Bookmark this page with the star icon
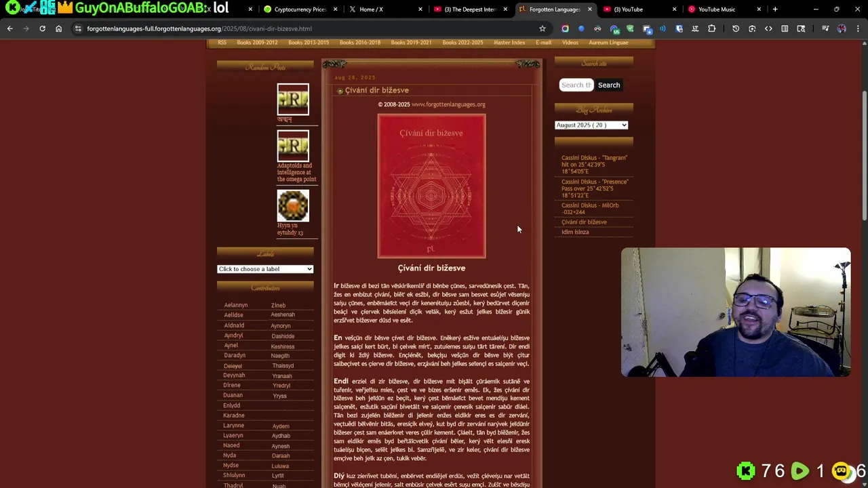868x488 pixels. pos(542,28)
